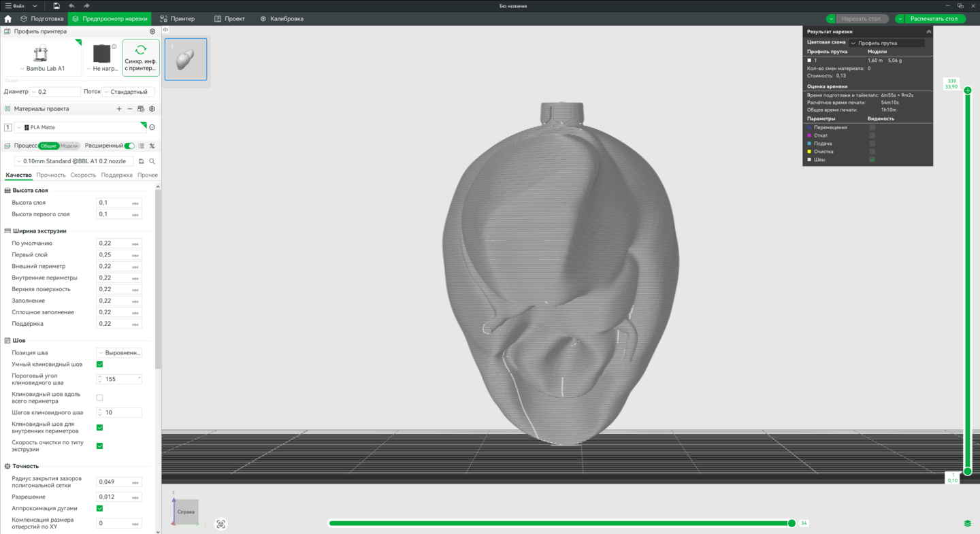Viewport: 980px width, 534px height.
Task: Click the compare presets icon next to Расширенный
Action: [x=152, y=146]
